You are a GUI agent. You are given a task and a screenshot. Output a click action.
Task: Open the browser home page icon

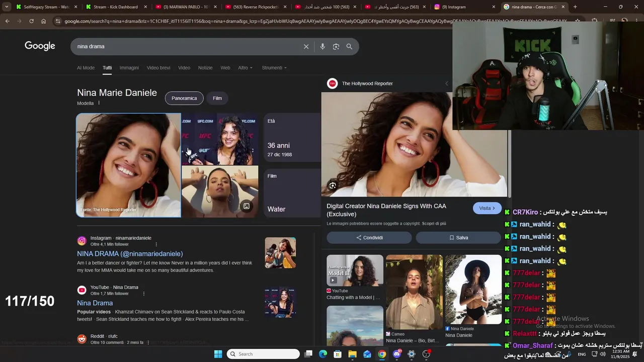pyautogui.click(x=44, y=21)
